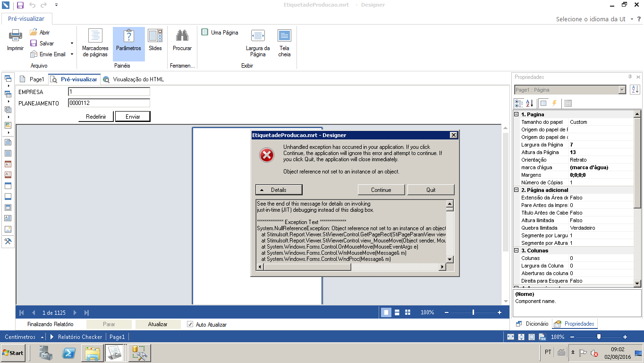Go to first page of preview
The width and height of the screenshot is (644, 363).
point(21,312)
